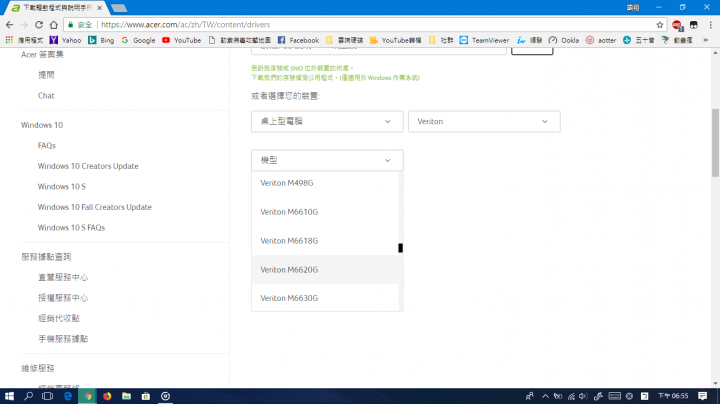Open the Chat link in sidebar
Screen dimensions: 720x404
click(46, 96)
